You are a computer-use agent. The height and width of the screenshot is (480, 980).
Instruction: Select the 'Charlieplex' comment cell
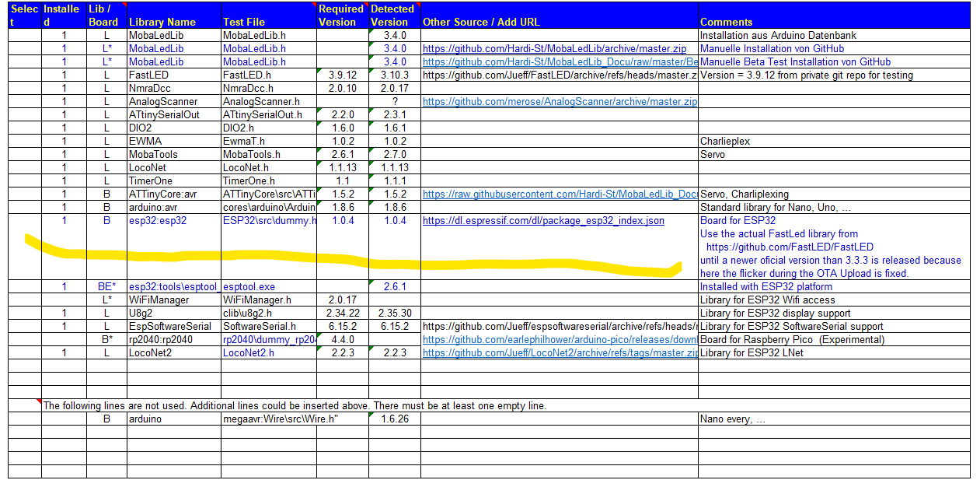click(x=835, y=142)
